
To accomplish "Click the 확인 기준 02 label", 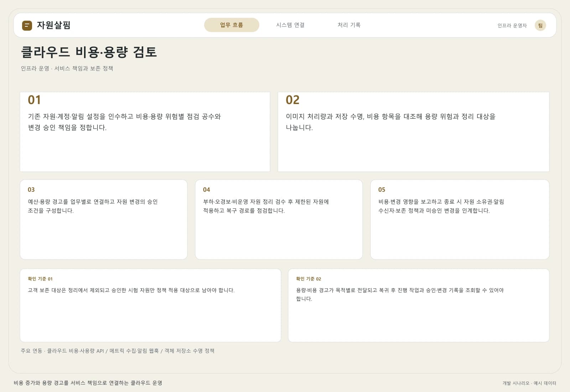I will pyautogui.click(x=309, y=279).
